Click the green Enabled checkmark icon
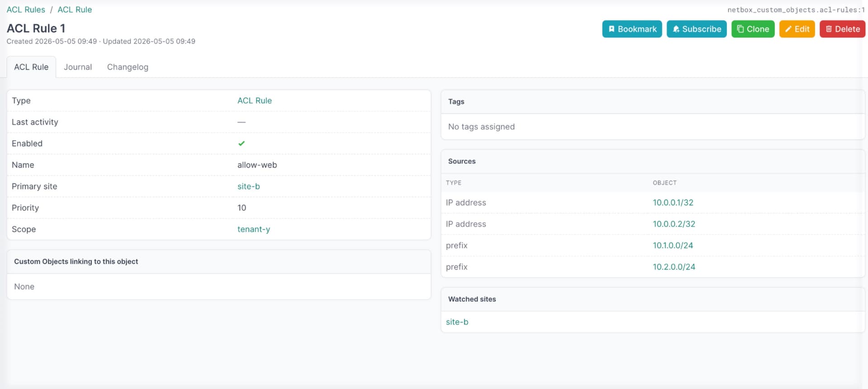The width and height of the screenshot is (868, 389). point(241,143)
